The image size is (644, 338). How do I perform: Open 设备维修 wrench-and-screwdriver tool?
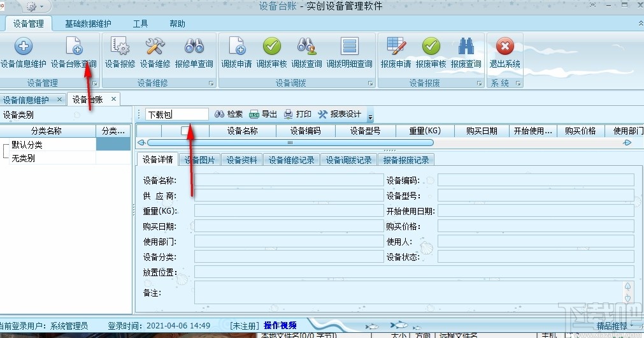tap(155, 53)
